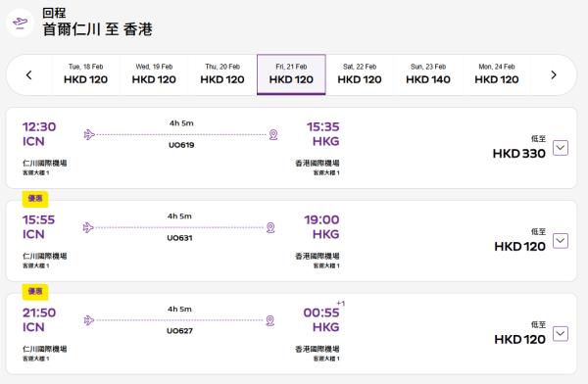Screen dimensions: 588x384
Task: Select Wed, 19 Feb date tab
Action: coord(154,74)
